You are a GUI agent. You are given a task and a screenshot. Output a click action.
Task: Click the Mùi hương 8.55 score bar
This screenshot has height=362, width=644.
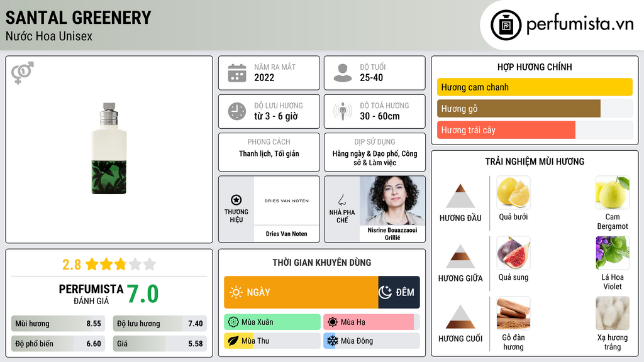(58, 324)
